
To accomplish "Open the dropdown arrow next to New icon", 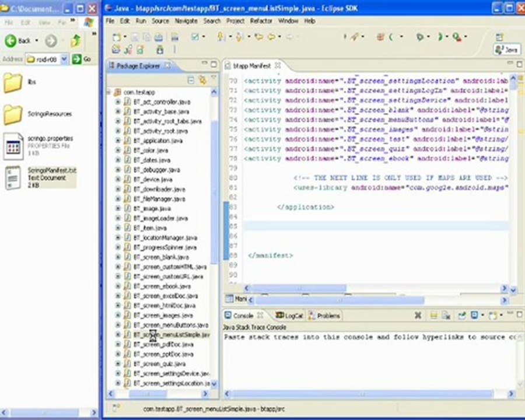I will click(x=125, y=37).
